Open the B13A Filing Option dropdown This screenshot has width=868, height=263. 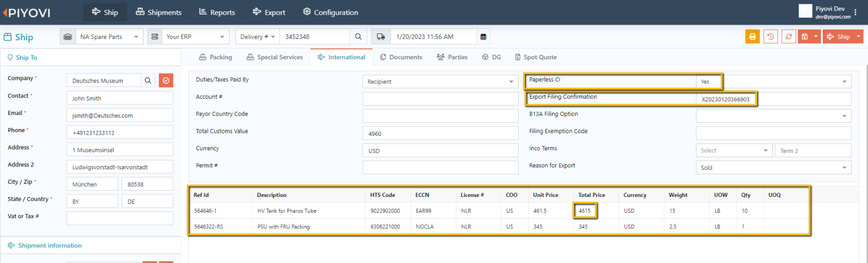coord(774,116)
